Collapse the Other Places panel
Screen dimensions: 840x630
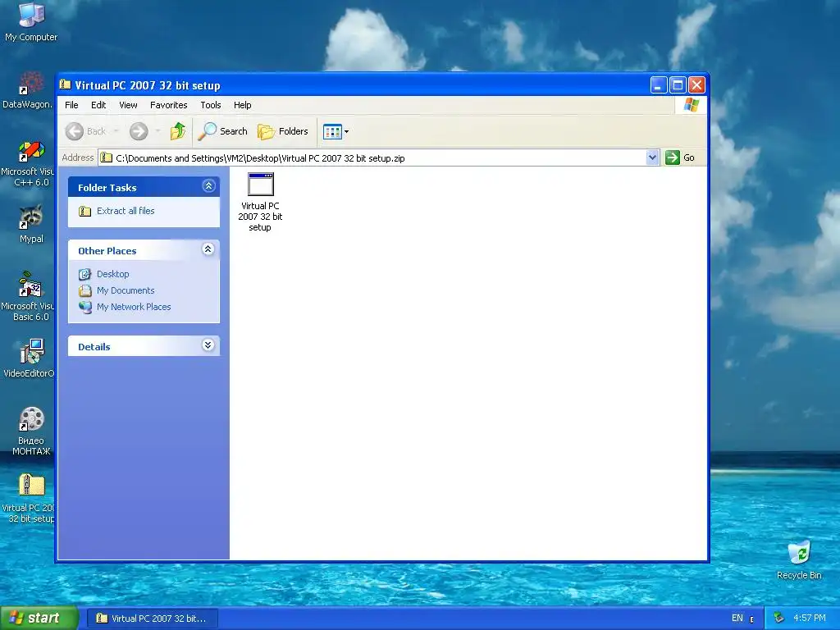(208, 249)
